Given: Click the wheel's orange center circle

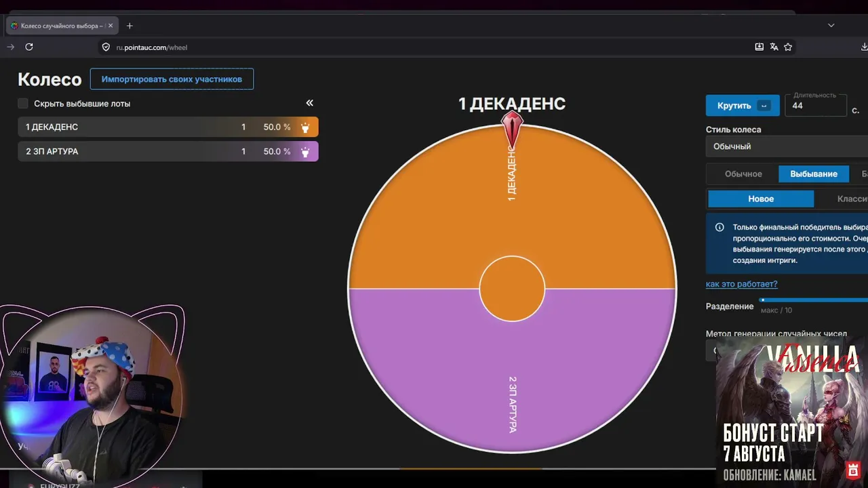Looking at the screenshot, I should click(x=512, y=289).
